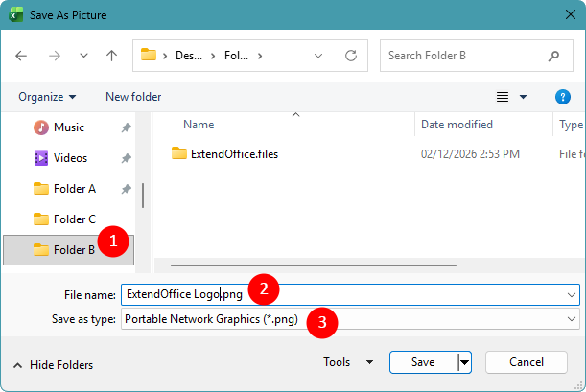Click the pin icon next to Music
Screen dimensions: 586x392
point(126,127)
